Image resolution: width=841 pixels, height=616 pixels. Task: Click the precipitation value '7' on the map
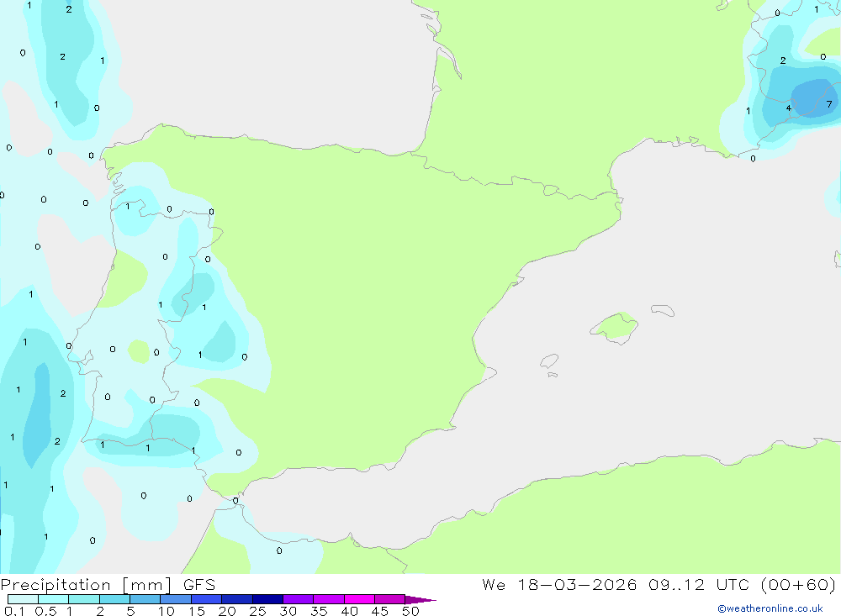pyautogui.click(x=829, y=104)
